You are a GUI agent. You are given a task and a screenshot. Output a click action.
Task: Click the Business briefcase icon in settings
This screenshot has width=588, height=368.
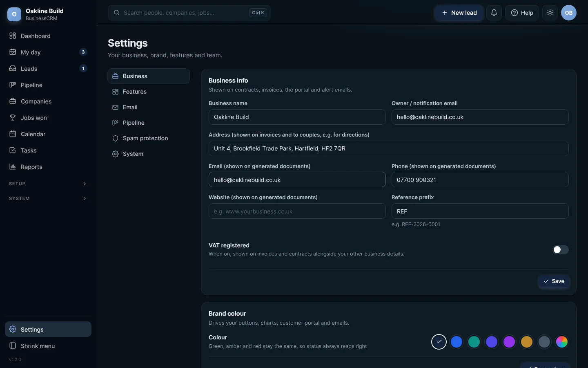pos(115,76)
